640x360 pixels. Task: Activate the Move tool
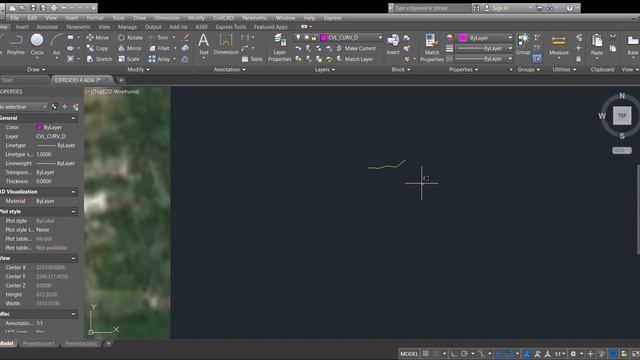pos(98,38)
